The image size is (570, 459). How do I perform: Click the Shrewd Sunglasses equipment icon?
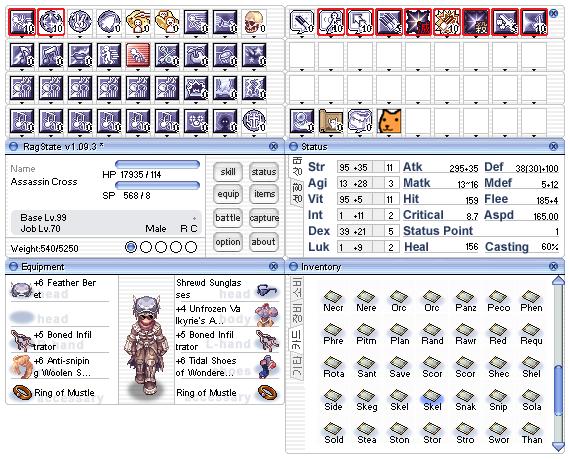coord(267,290)
